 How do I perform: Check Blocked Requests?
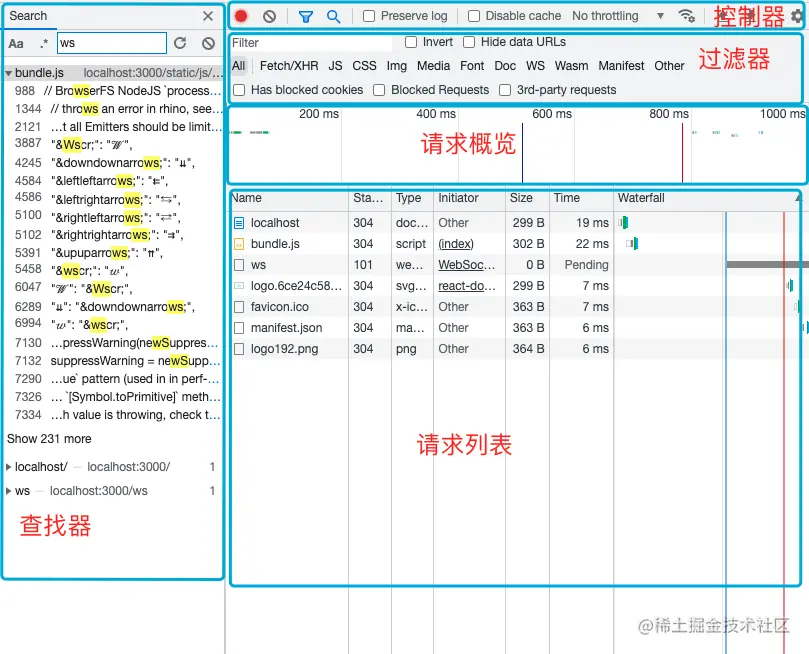(x=379, y=90)
